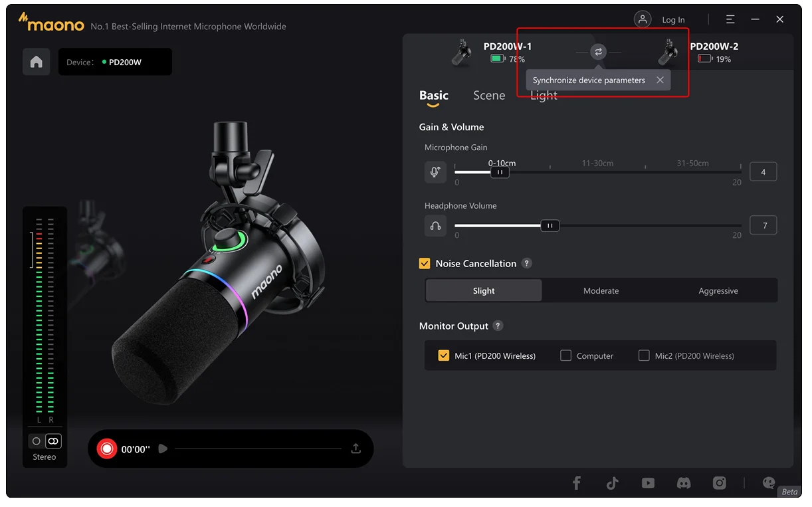
Task: Click the microphone gain mute icon
Action: point(435,172)
